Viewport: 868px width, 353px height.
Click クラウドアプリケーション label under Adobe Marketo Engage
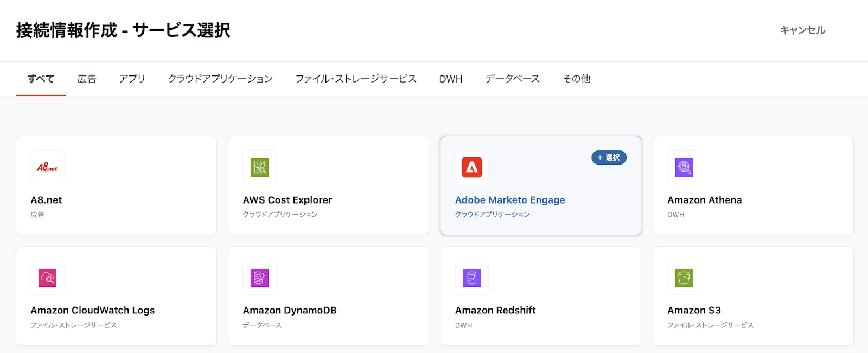click(493, 215)
